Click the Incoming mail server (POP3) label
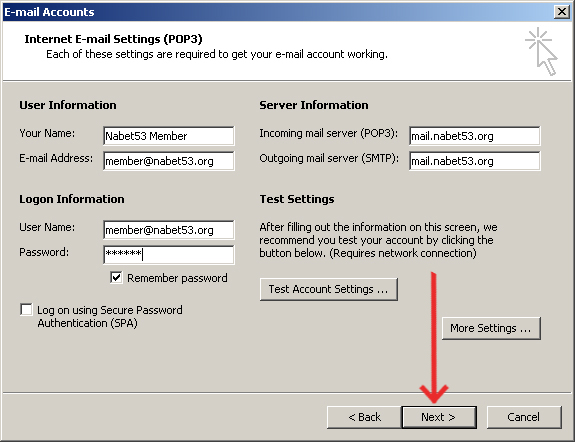The image size is (575, 442). 328,134
